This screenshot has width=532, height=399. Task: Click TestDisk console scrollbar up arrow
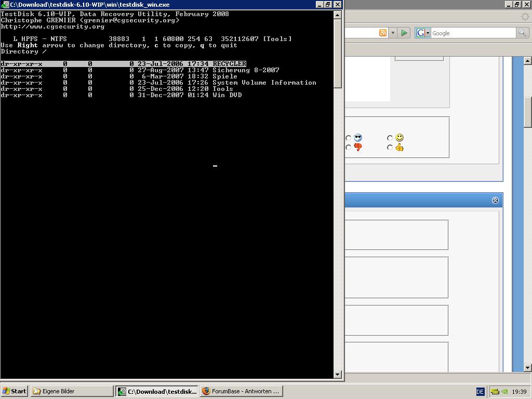pos(337,15)
